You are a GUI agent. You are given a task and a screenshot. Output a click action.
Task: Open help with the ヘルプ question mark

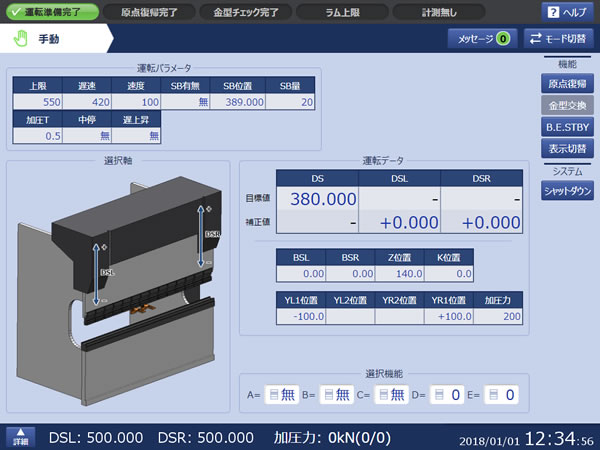(566, 12)
